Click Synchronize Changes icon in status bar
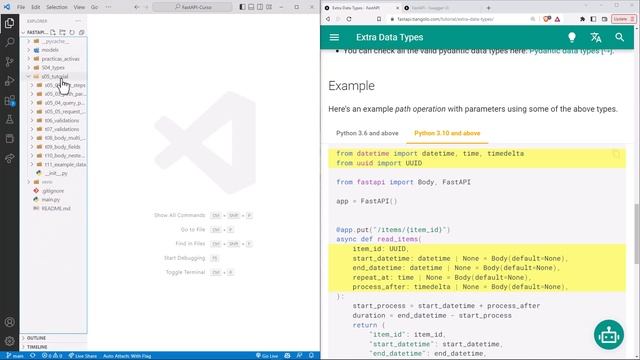Image resolution: width=640 pixels, height=360 pixels. [33, 356]
